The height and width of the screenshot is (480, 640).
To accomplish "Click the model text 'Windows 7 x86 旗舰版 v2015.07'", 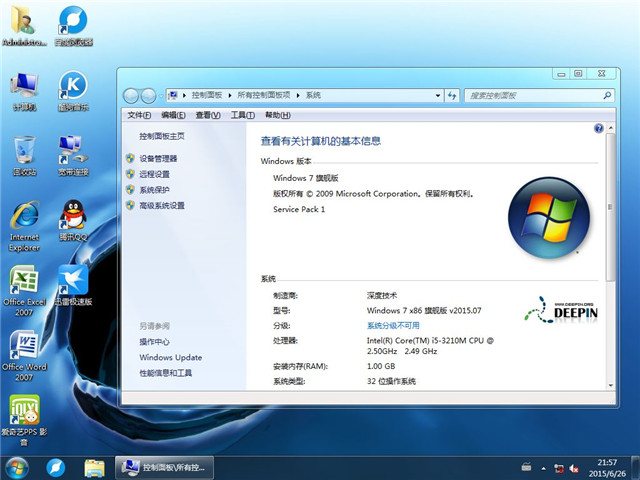I will (424, 310).
